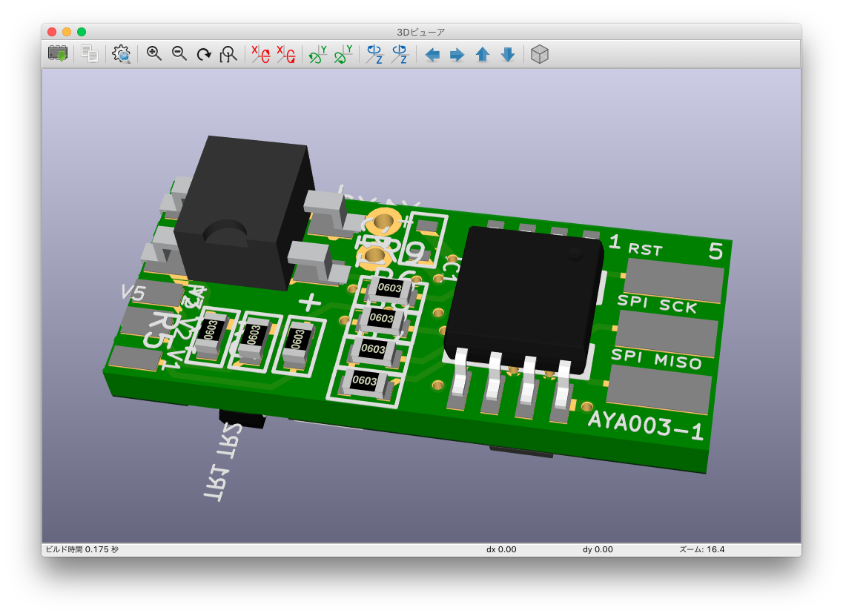Copy 3D image to clipboard
The height and width of the screenshot is (616, 843).
click(89, 54)
